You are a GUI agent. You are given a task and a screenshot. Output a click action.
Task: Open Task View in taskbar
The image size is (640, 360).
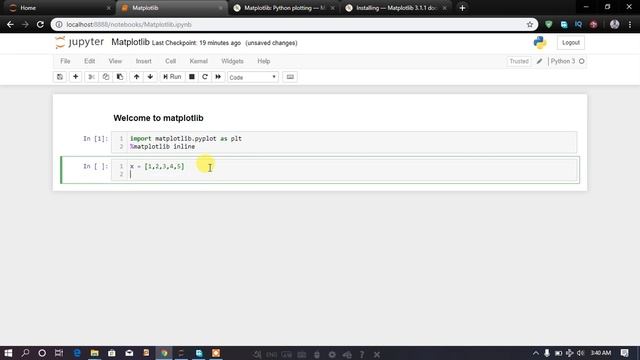point(59,353)
